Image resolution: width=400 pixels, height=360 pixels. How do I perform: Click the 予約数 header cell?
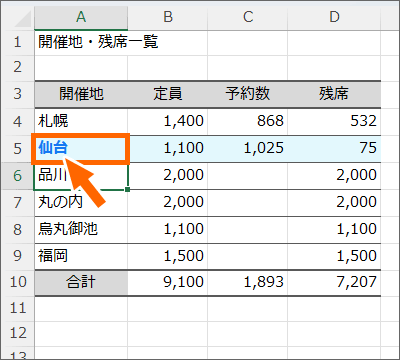coord(248,94)
